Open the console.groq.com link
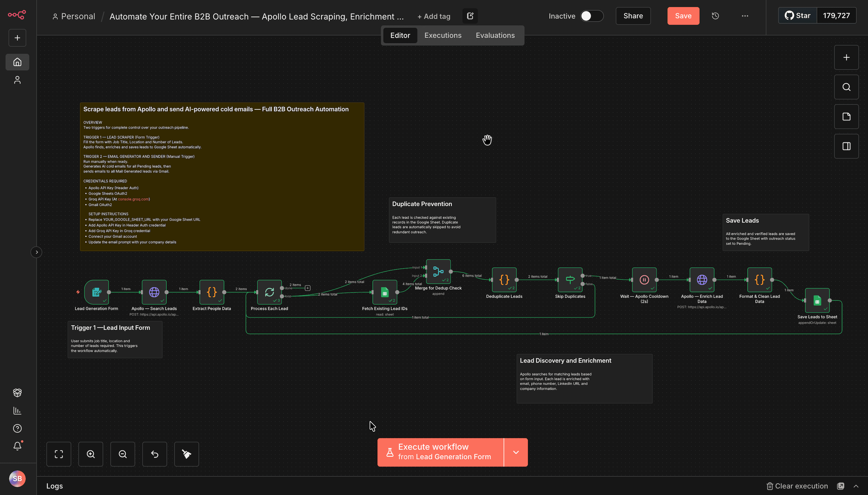This screenshot has width=868, height=495. [x=133, y=199]
